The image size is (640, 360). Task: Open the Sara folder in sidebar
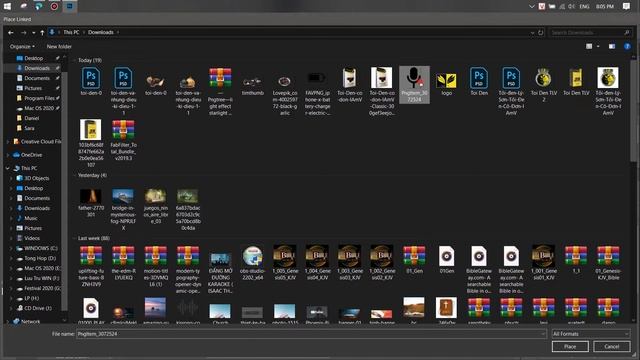pyautogui.click(x=29, y=128)
